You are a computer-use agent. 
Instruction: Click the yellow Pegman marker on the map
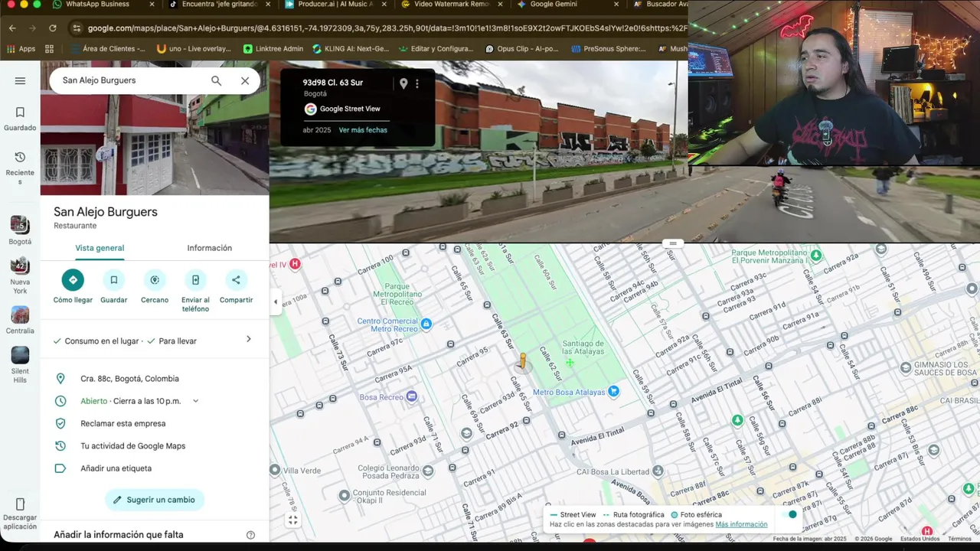[523, 361]
